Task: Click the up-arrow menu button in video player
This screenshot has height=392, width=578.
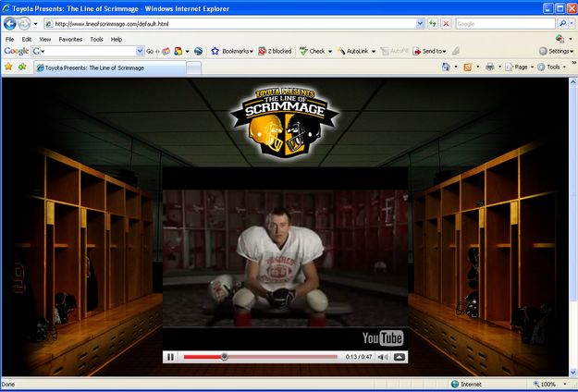Action: pos(400,357)
